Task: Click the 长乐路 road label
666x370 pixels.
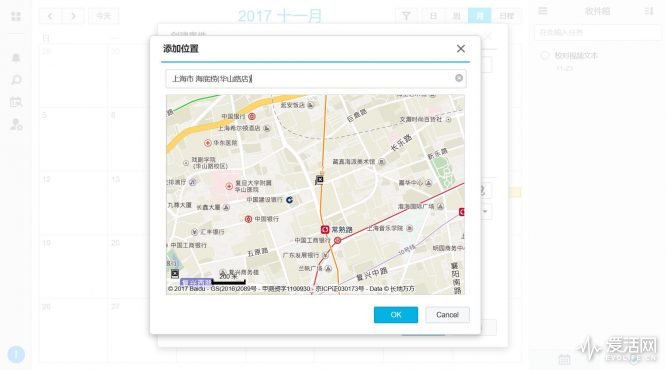Action: coord(401,143)
